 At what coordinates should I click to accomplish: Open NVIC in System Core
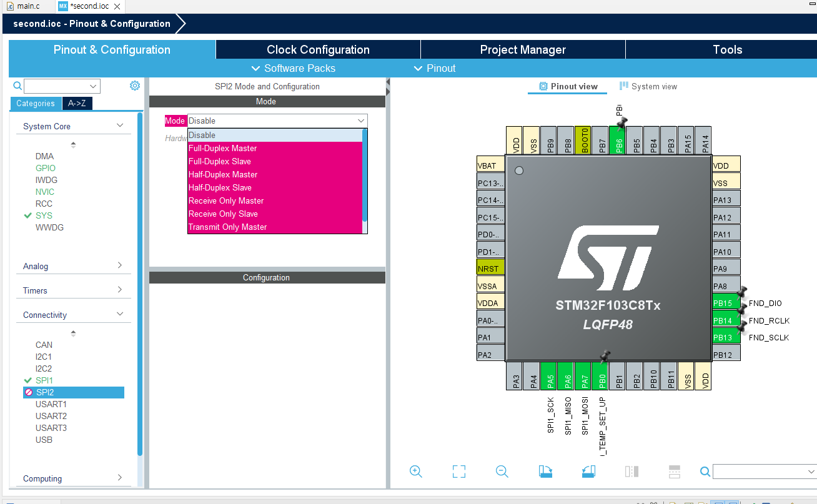tap(45, 192)
